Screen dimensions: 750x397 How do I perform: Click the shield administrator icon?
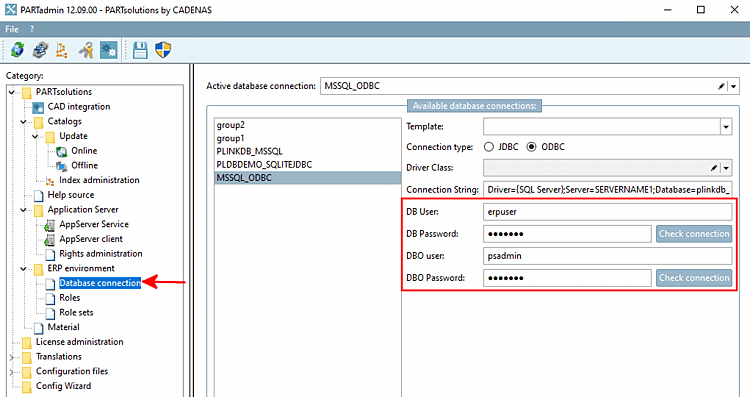pyautogui.click(x=163, y=50)
